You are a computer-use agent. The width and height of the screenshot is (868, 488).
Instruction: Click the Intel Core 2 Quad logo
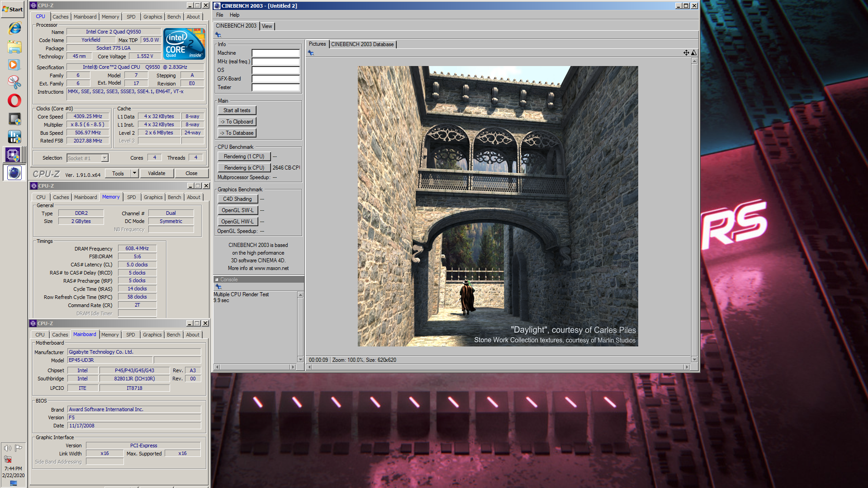185,43
